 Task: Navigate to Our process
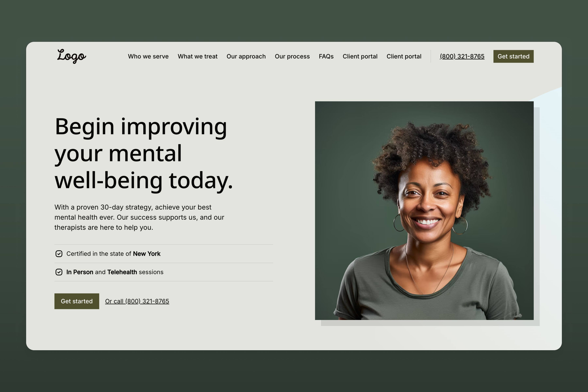[292, 57]
